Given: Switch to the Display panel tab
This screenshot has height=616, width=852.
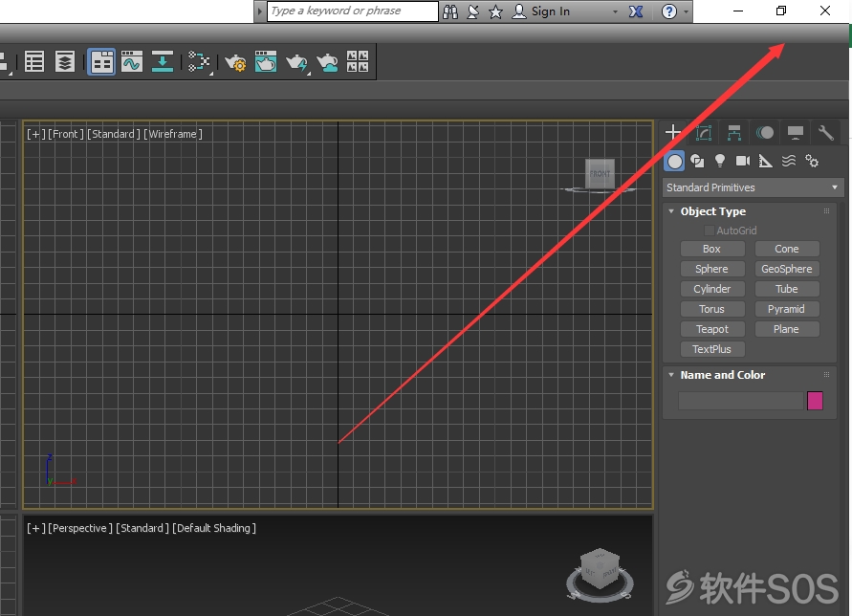Looking at the screenshot, I should (x=796, y=132).
